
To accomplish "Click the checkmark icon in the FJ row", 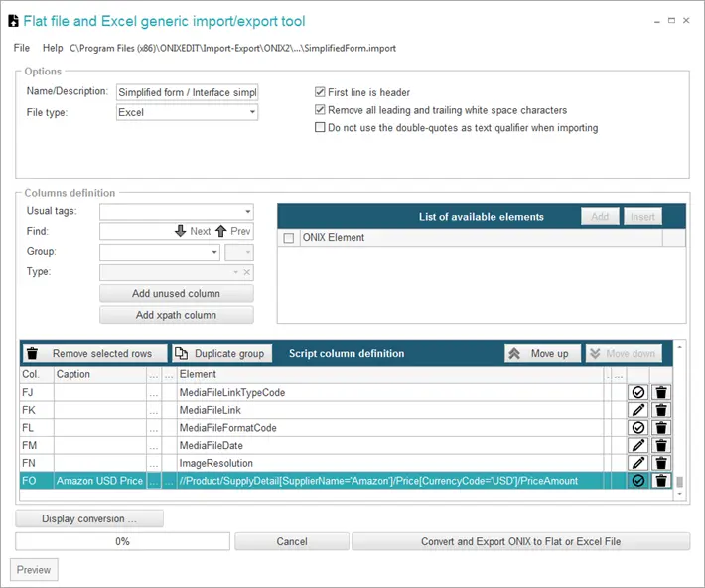I will click(x=638, y=392).
